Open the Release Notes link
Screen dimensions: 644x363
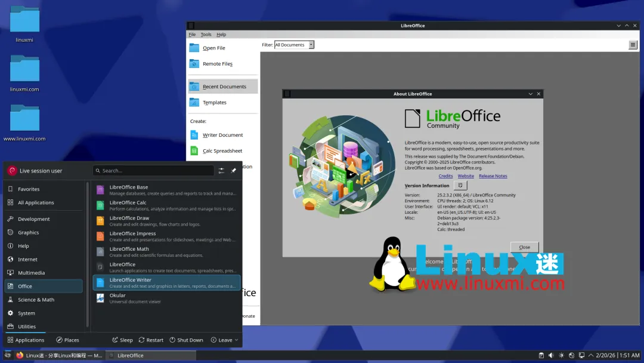click(493, 176)
